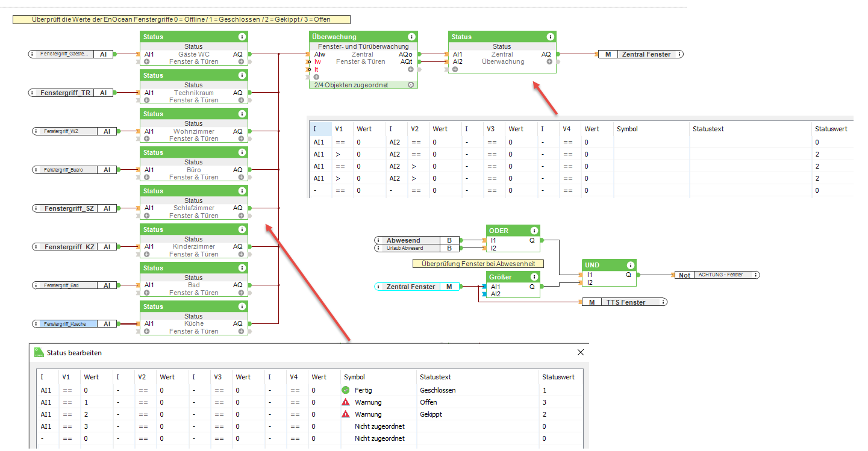Click the Statustext cell showing Gekippt

[x=478, y=414]
